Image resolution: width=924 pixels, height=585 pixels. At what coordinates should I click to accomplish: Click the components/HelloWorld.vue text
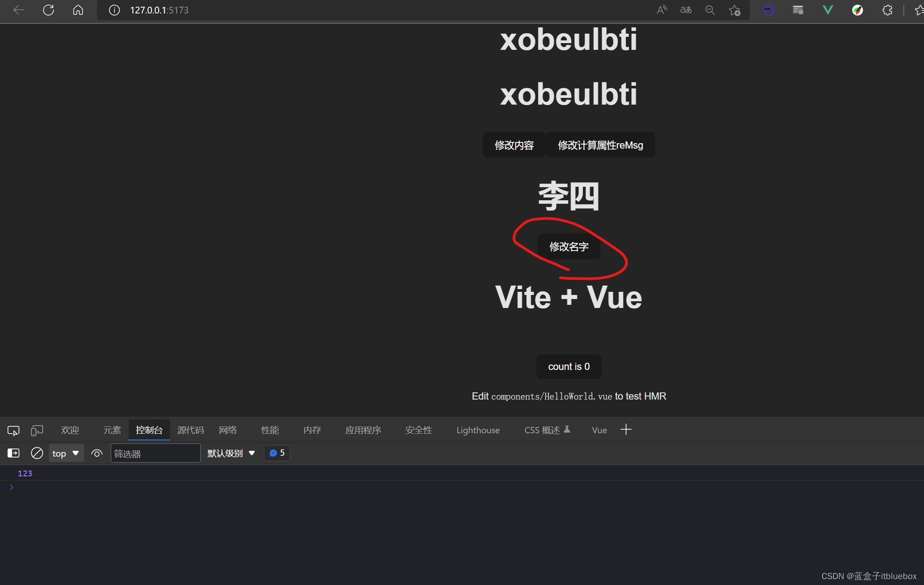point(552,396)
